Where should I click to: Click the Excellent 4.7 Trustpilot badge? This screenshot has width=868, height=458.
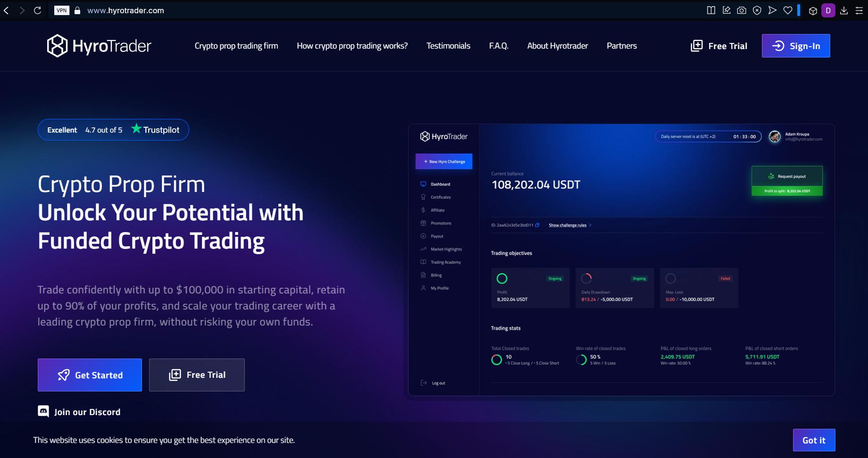[113, 130]
